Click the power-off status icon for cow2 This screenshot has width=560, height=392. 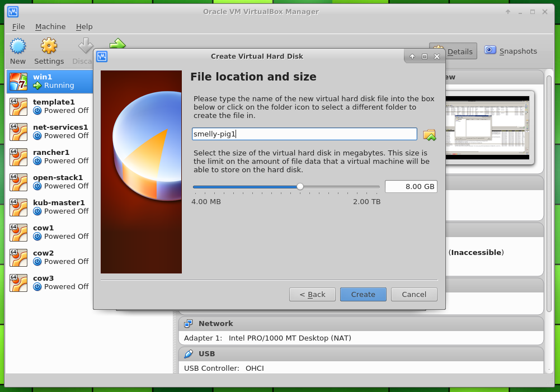pos(37,262)
